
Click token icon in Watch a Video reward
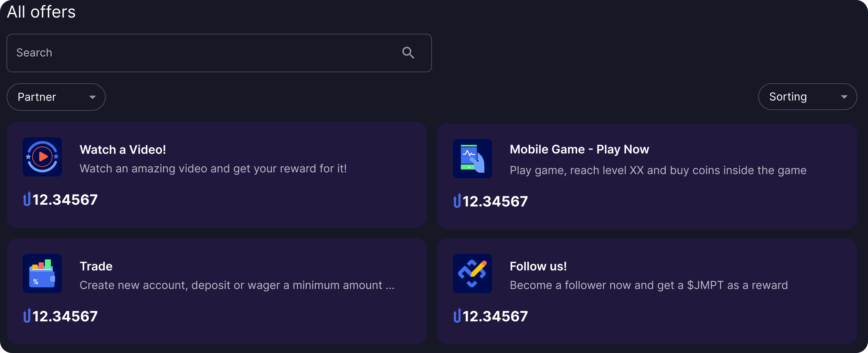[x=27, y=199]
